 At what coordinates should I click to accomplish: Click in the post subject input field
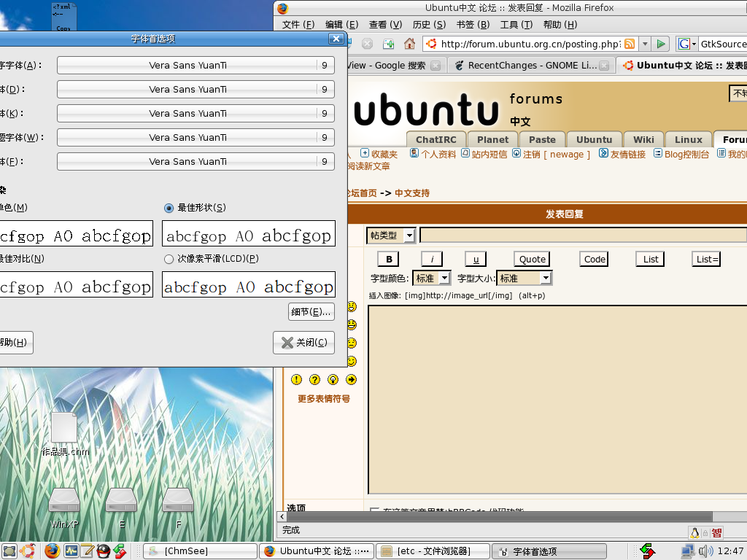pos(583,236)
